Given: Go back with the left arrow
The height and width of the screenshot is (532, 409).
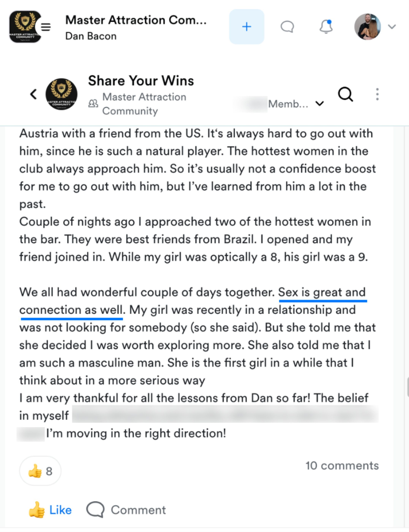Looking at the screenshot, I should tap(33, 94).
